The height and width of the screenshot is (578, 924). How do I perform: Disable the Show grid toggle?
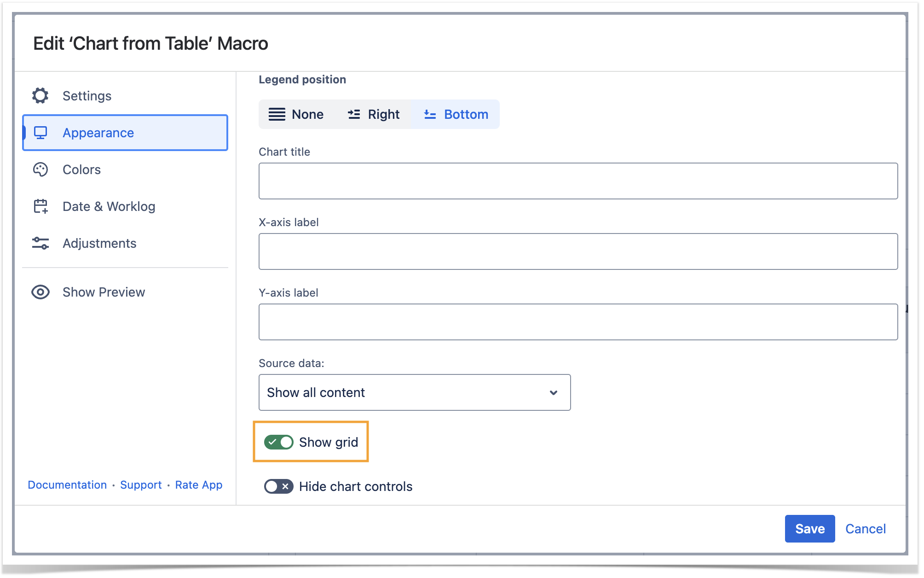pyautogui.click(x=278, y=442)
